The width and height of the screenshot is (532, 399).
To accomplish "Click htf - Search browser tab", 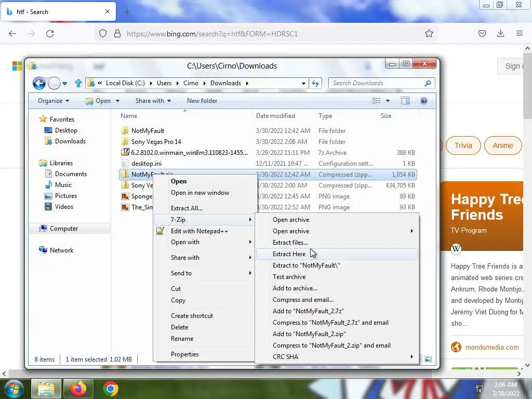I will (58, 12).
